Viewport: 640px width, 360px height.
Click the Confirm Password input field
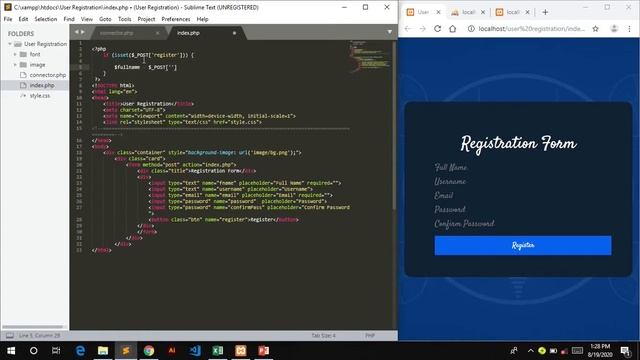523,224
